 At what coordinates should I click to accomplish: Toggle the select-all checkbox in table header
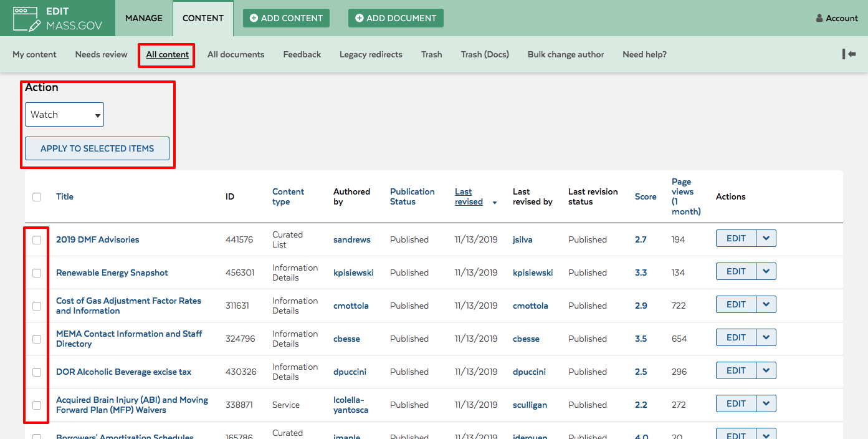(37, 197)
